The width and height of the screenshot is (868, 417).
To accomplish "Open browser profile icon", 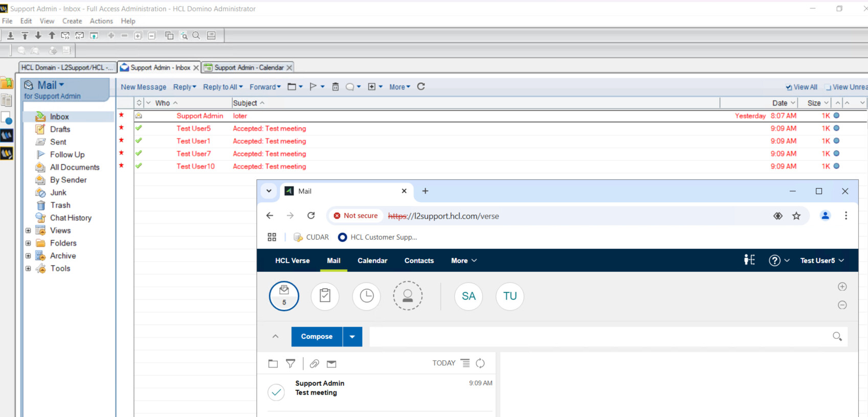I will [x=825, y=216].
